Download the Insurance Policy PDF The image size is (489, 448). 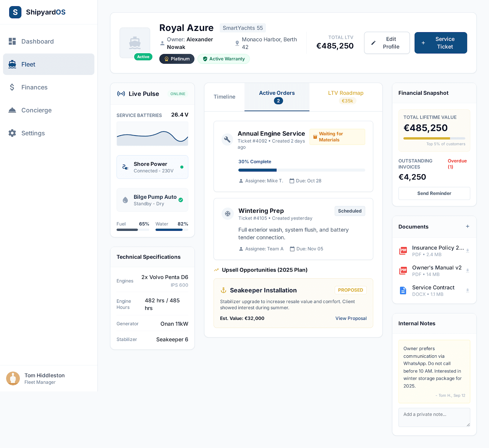pos(467,251)
